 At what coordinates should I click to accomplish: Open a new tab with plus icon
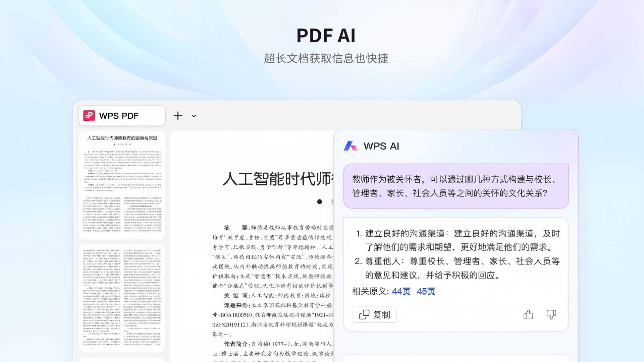[x=178, y=116]
